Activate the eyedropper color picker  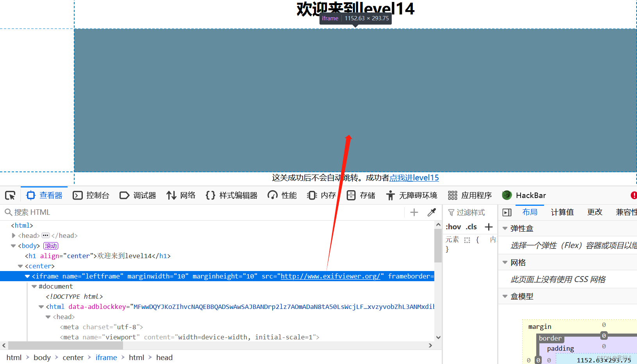[432, 212]
